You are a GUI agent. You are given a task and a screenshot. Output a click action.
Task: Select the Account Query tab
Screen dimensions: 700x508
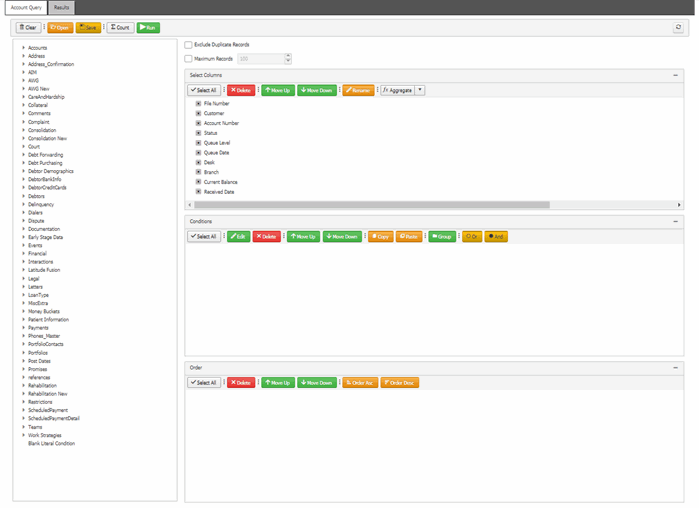coord(24,7)
